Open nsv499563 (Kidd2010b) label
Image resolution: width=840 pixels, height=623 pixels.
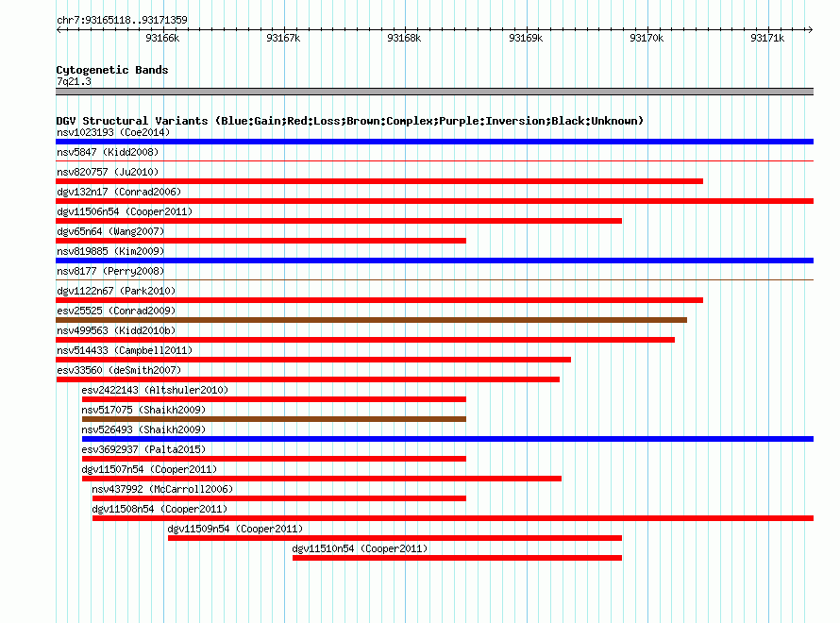pos(116,330)
